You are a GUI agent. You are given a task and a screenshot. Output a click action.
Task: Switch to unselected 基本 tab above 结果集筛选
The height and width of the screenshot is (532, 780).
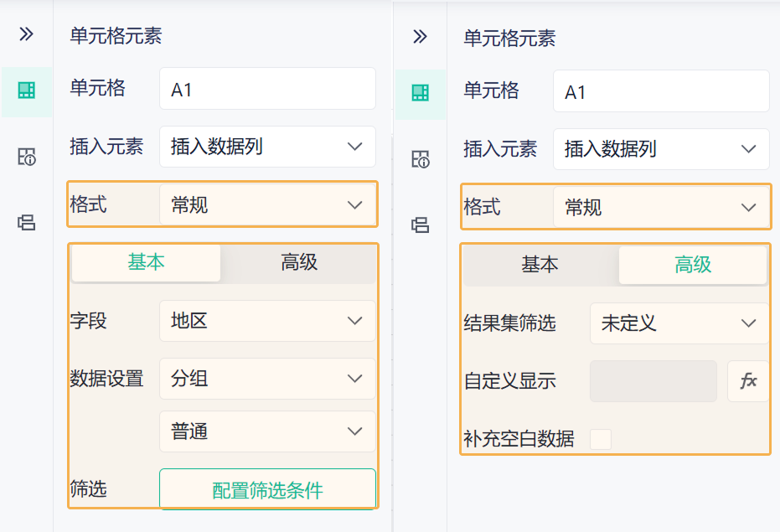click(540, 265)
